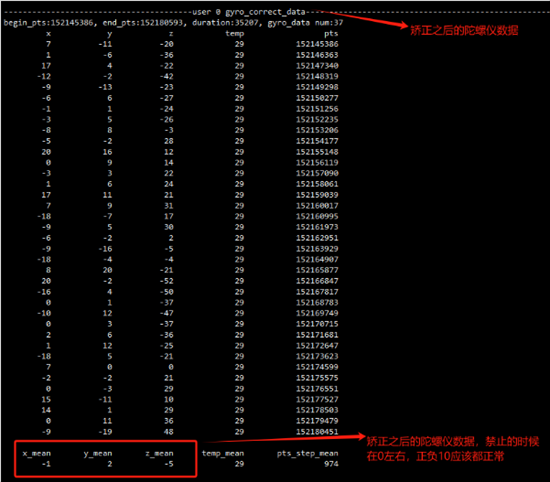Select the begin_pts value 152145386
Screen dimensions: 550x482
72,23
